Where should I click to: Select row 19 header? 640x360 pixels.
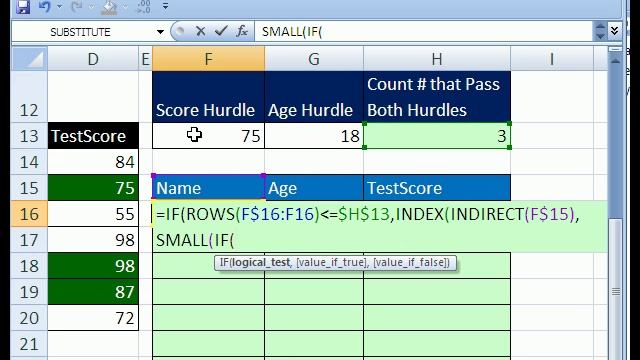tap(29, 292)
